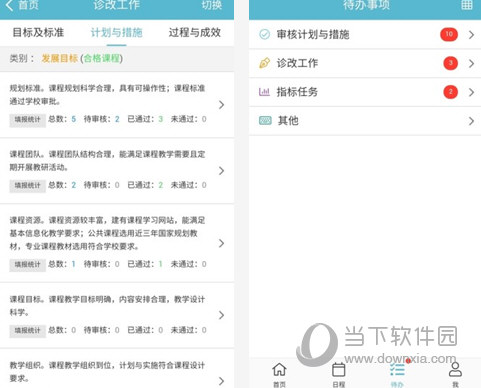Tap the 切换 button in header
This screenshot has height=388, width=481.
tap(211, 5)
